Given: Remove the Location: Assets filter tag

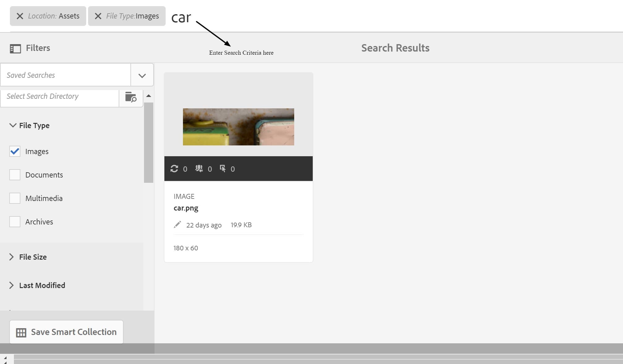Looking at the screenshot, I should (20, 16).
